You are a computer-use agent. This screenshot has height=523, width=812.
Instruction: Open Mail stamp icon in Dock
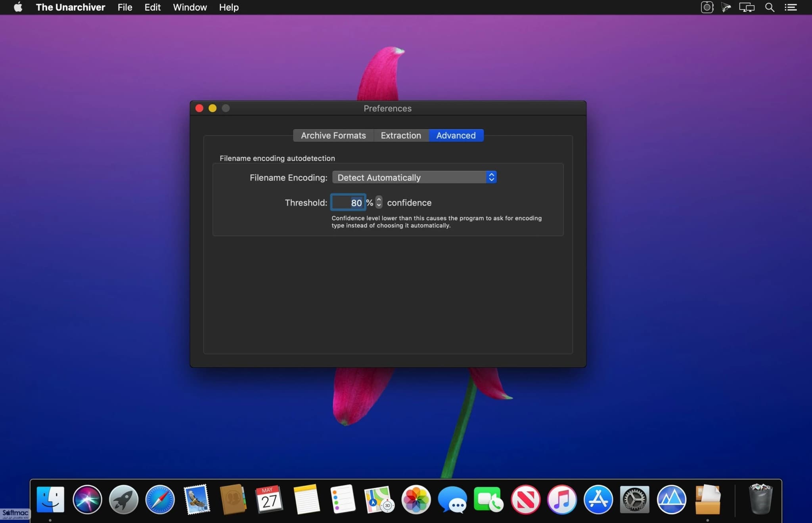(x=197, y=499)
